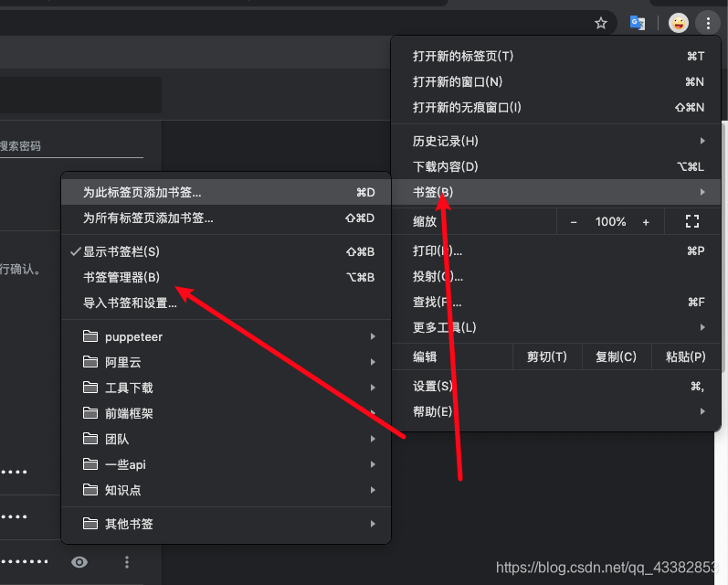Expand 工具下载 folder submenu arrow
728x585 pixels.
pos(373,387)
